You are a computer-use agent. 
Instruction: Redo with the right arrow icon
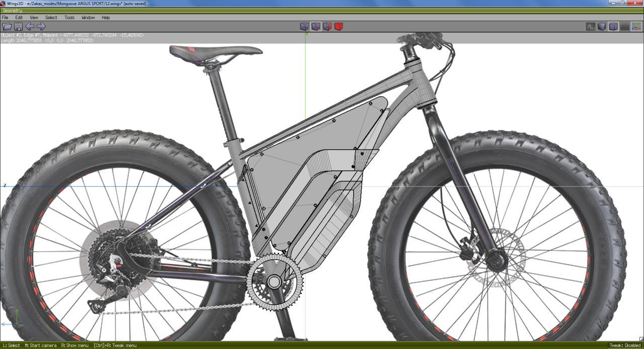tap(41, 27)
